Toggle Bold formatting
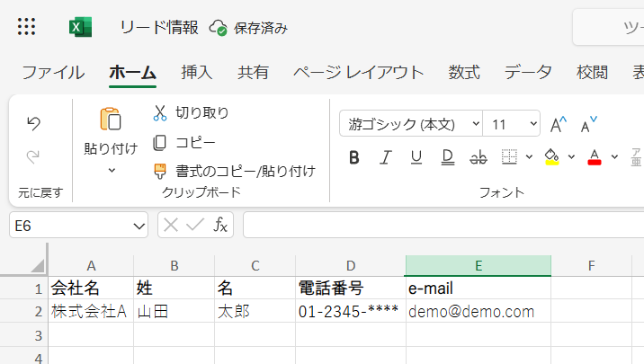Screen dimensions: 644x364 click(x=353, y=157)
